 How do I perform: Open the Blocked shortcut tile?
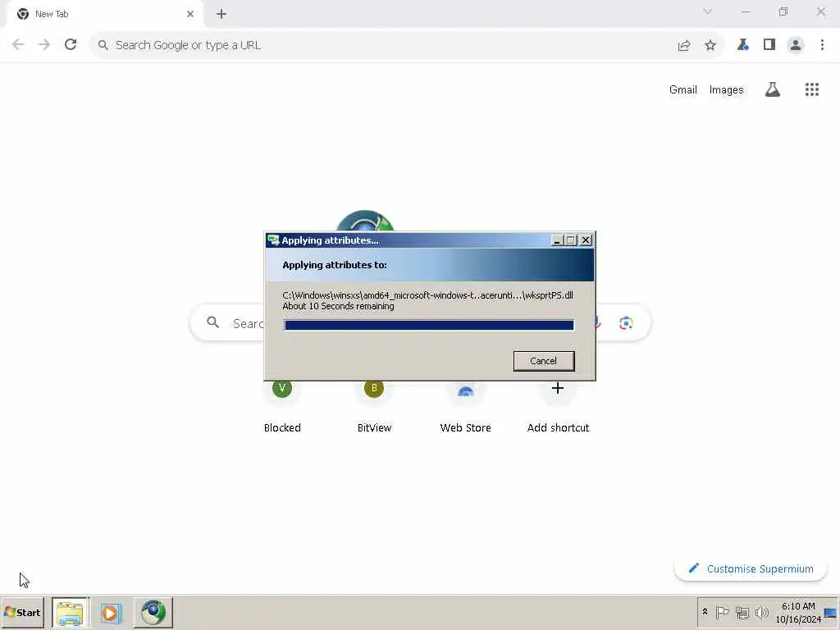(282, 407)
